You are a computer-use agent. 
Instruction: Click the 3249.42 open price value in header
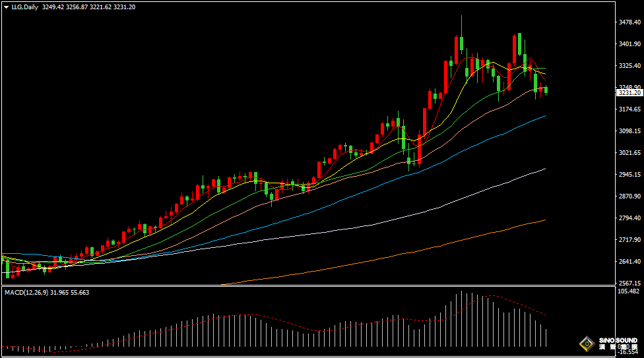[51, 7]
